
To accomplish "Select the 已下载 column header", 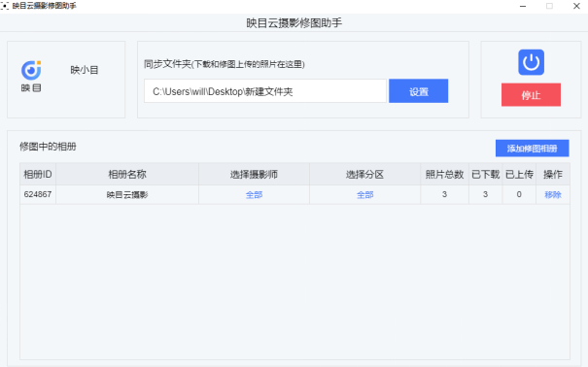I will click(485, 174).
